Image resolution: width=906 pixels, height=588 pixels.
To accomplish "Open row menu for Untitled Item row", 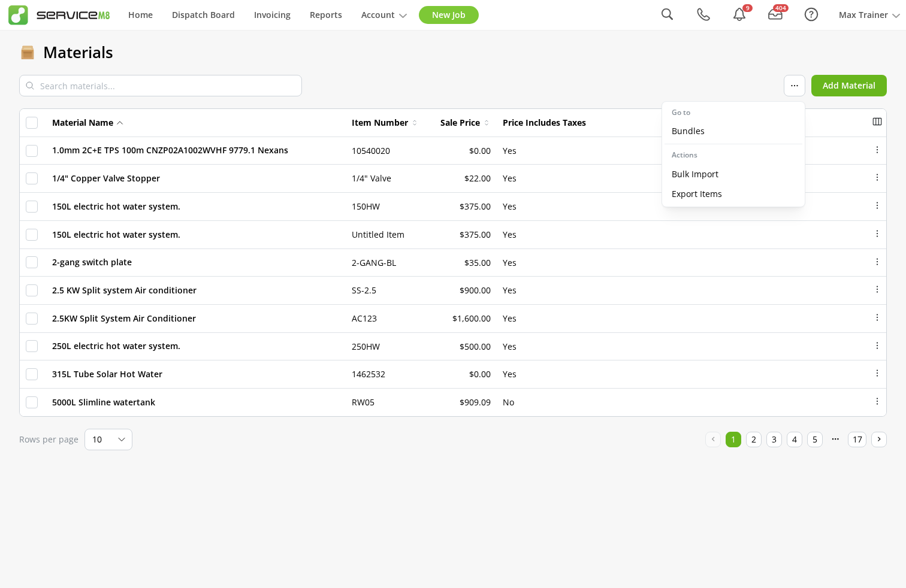I will pyautogui.click(x=877, y=234).
